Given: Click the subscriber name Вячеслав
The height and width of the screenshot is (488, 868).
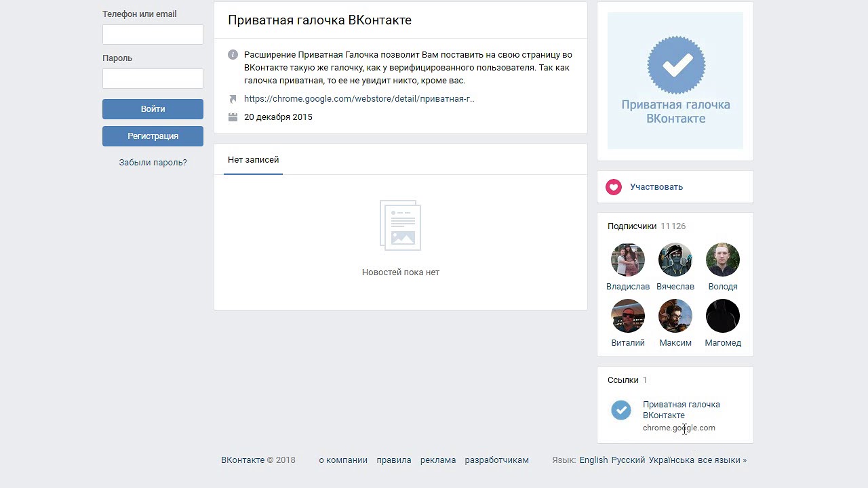Looking at the screenshot, I should [x=675, y=287].
